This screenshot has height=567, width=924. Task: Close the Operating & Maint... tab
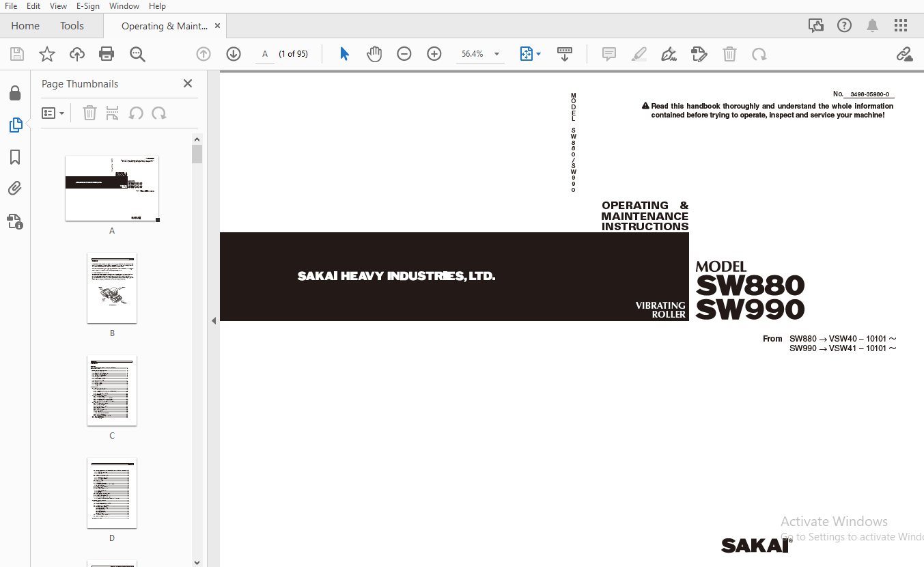click(x=217, y=26)
